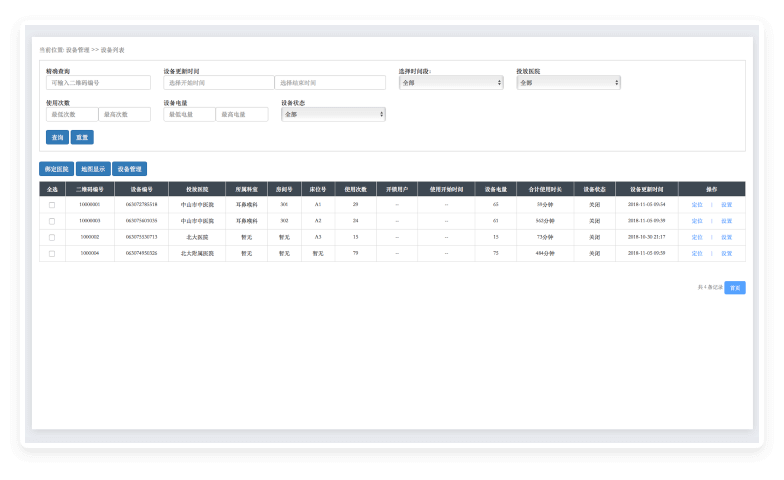Click 定位 link for device 1000001
Image resolution: width=784 pixels, height=480 pixels.
(x=697, y=204)
